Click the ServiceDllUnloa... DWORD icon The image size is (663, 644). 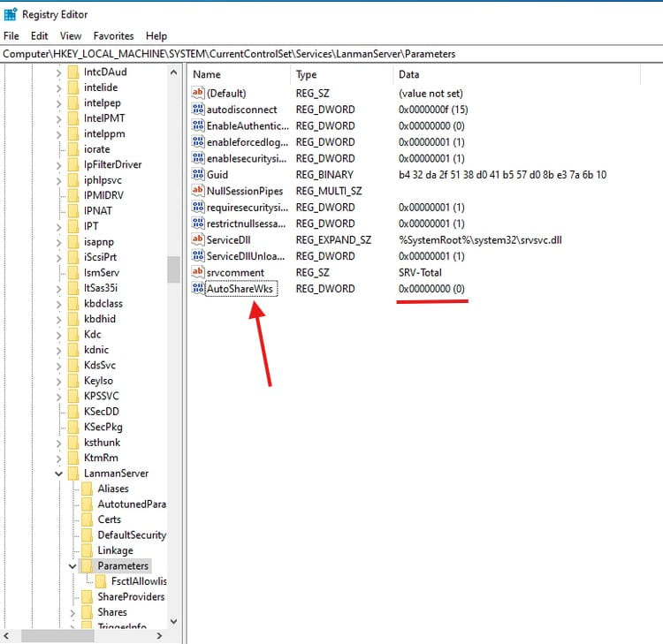coord(198,255)
